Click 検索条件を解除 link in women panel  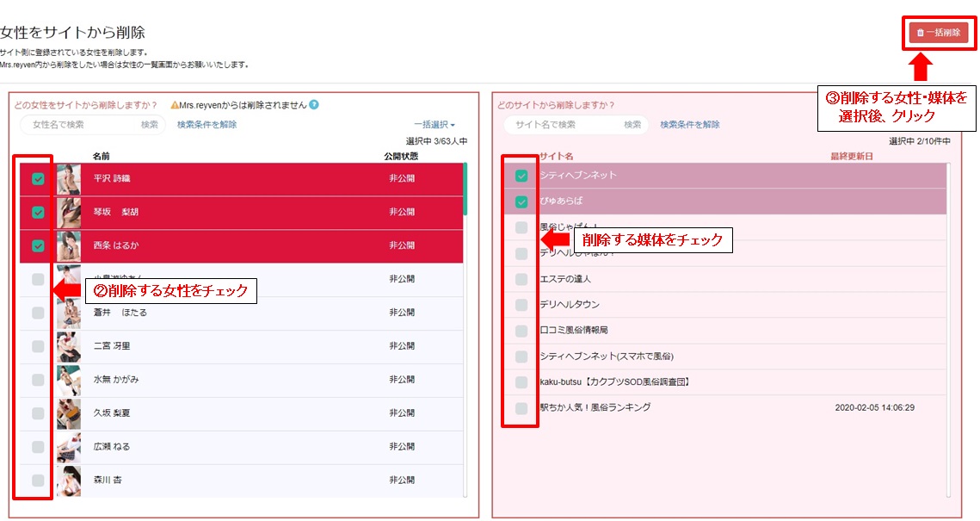coord(206,125)
